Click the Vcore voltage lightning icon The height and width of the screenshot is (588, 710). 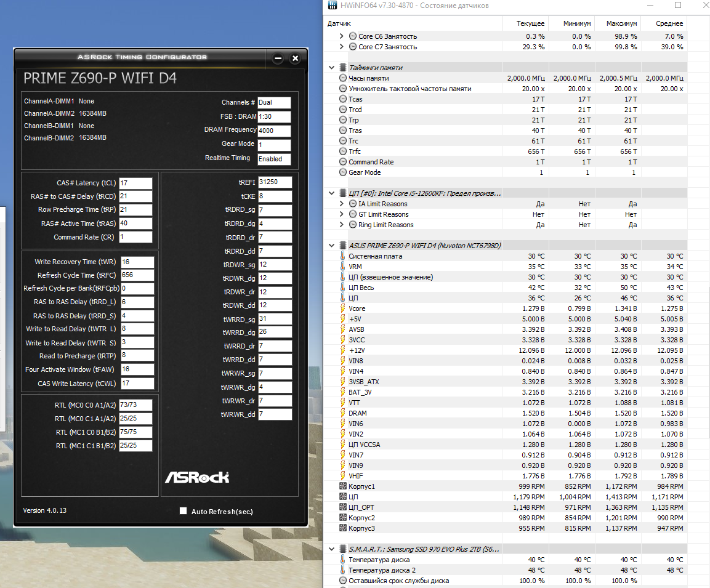point(343,308)
